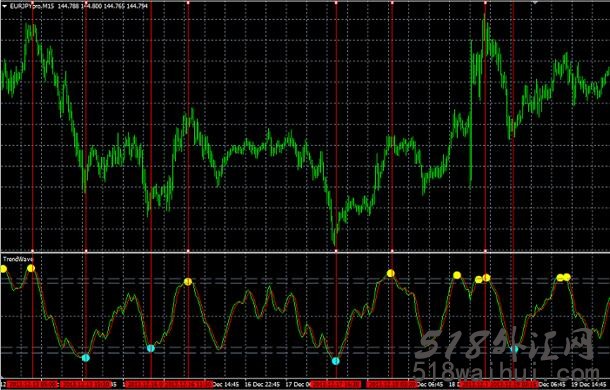Screen dimensions: 610x390
Task: Click the lowest cyan dot at the TrendWave mid-chart trough
Action: (x=336, y=361)
